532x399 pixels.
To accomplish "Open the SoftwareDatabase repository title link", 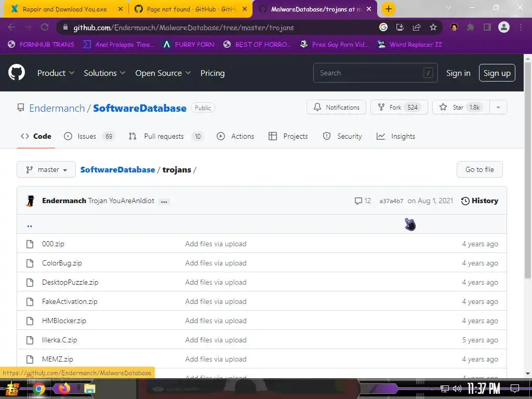I will click(x=140, y=108).
